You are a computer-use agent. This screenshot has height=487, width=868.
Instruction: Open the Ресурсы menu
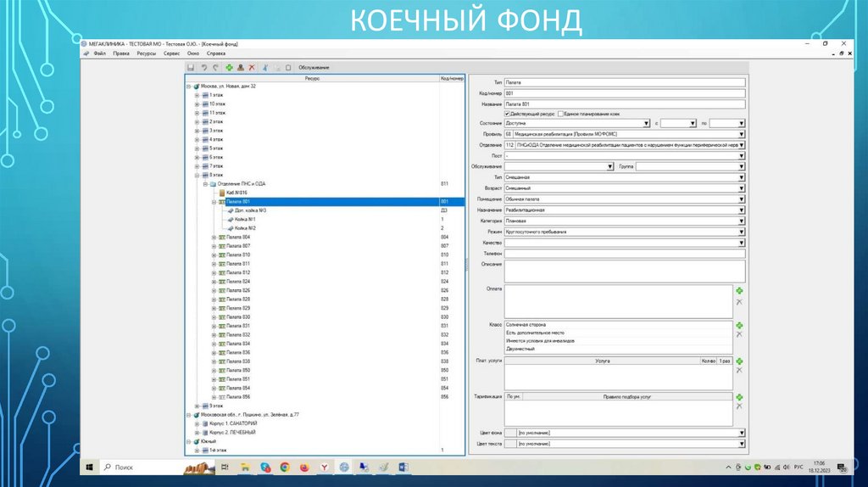point(146,53)
